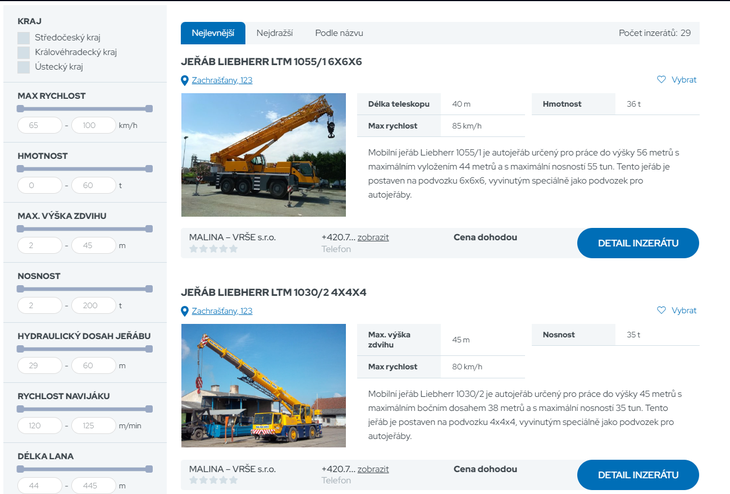Viewport: 730px width, 494px height.
Task: Open Zachrašťany, 123 link in LTM 1055/1 listing
Action: [x=222, y=80]
